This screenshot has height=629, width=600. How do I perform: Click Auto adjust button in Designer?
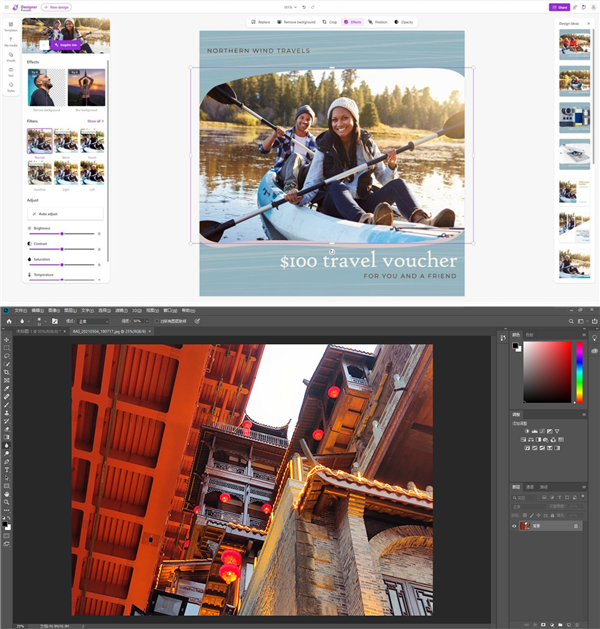pos(65,214)
